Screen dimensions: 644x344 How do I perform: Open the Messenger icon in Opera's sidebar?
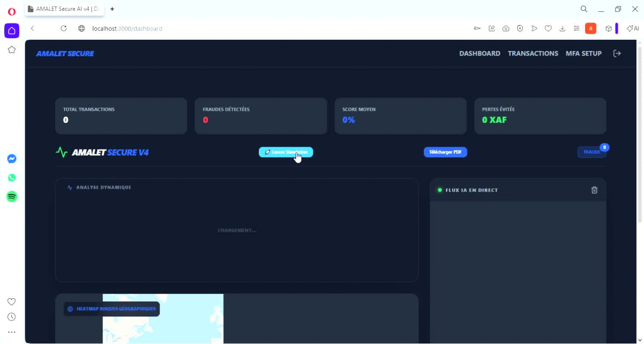[x=11, y=158]
